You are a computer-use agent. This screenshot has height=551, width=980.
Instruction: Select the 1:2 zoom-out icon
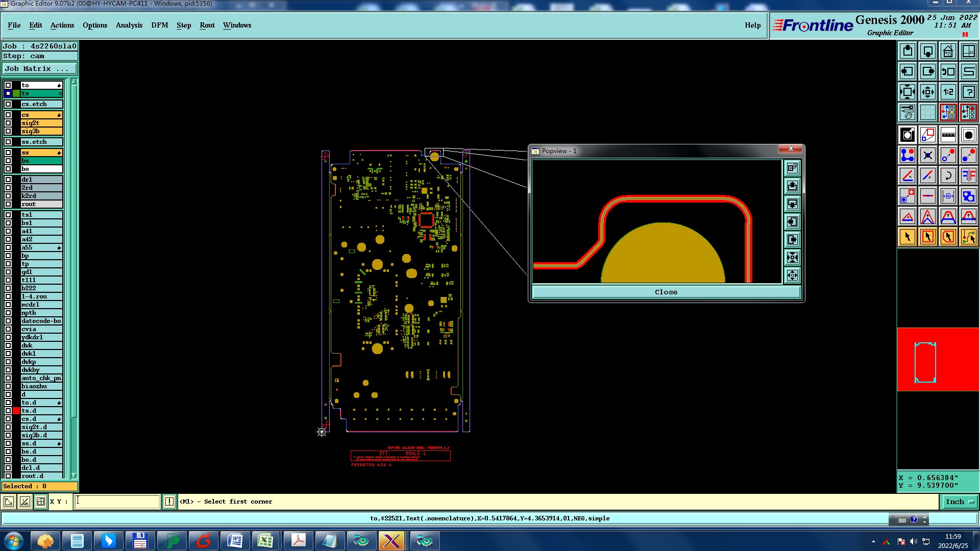[x=948, y=92]
